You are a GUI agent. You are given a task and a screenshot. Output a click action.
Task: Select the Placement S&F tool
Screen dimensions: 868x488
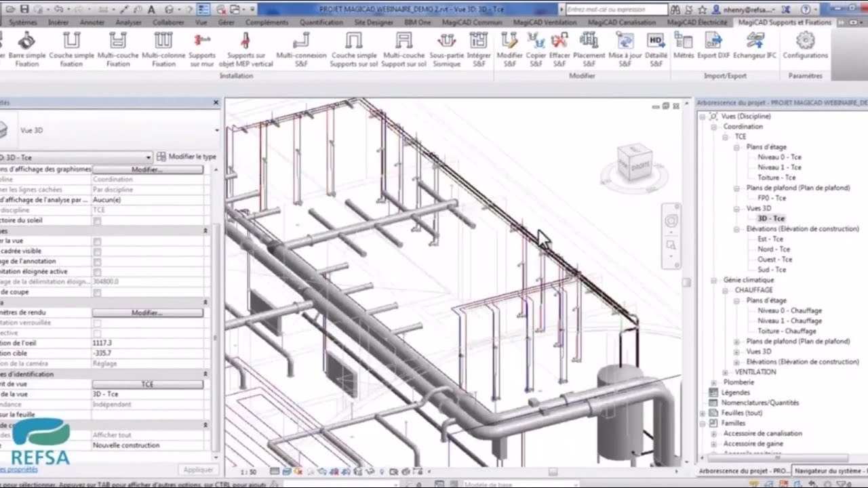tap(589, 49)
